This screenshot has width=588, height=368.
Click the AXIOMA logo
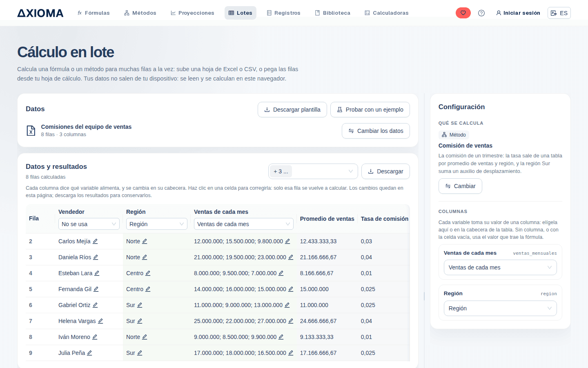tap(40, 13)
